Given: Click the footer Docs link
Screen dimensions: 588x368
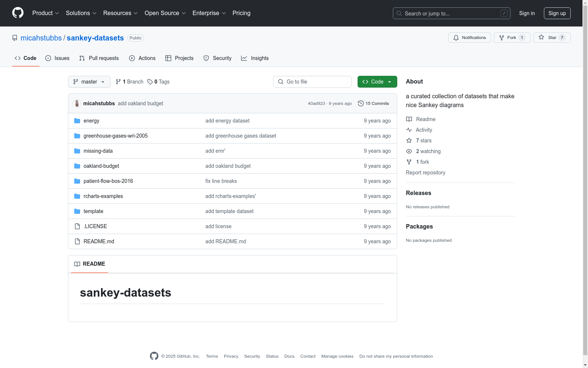Looking at the screenshot, I should point(289,356).
